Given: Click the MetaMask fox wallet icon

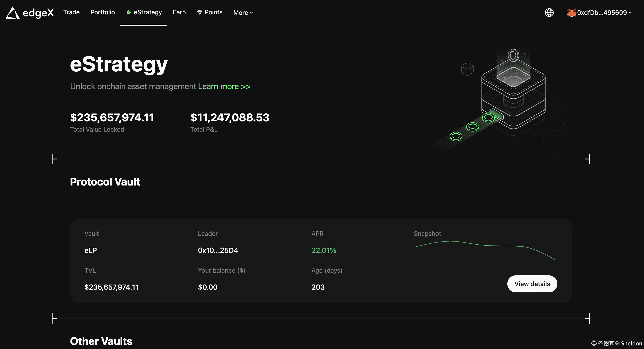Looking at the screenshot, I should coord(571,13).
